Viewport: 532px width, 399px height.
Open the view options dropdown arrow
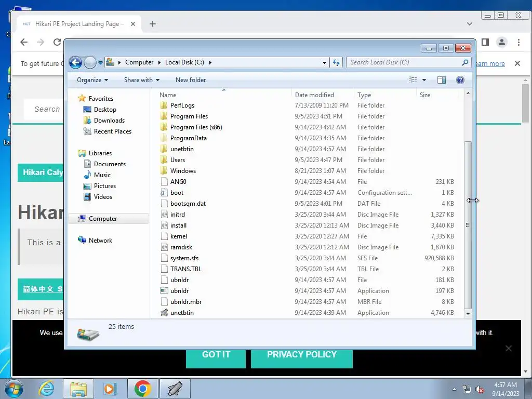click(424, 80)
